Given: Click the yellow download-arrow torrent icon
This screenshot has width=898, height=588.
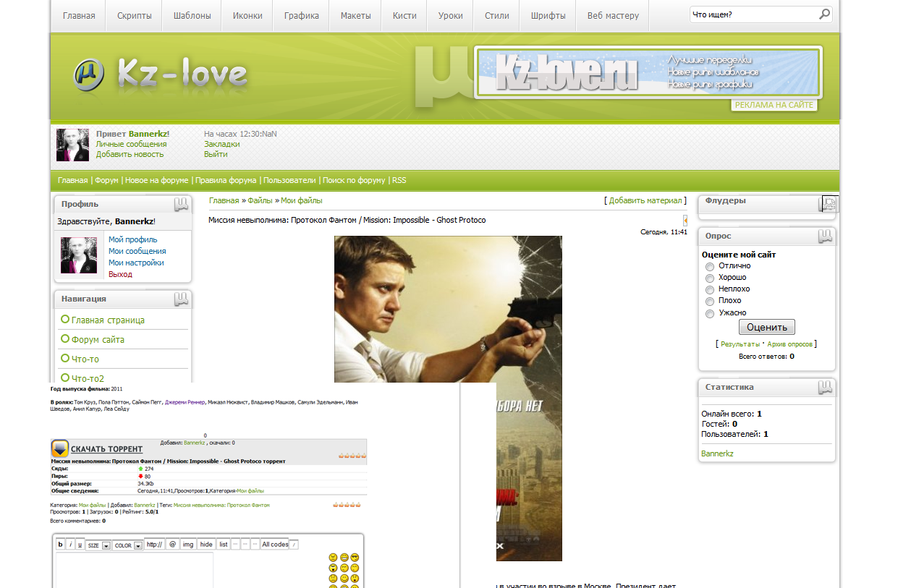Looking at the screenshot, I should 59,448.
